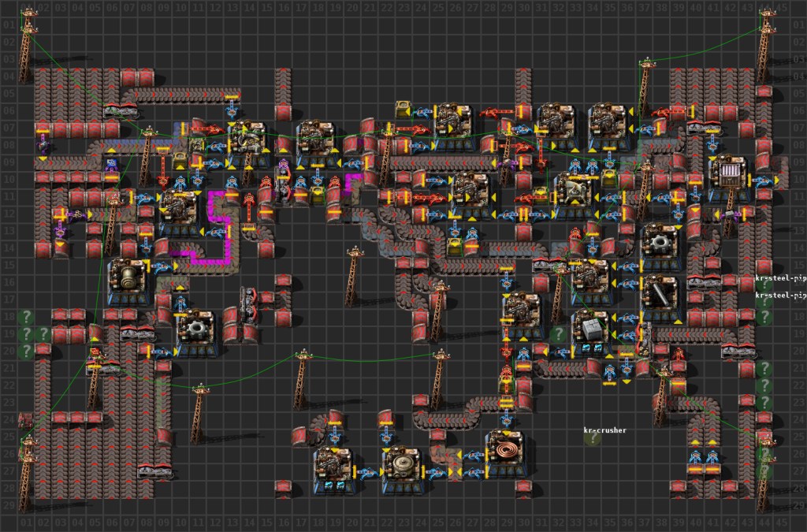Image resolution: width=807 pixels, height=532 pixels.
Task: Select the question-mark placeholder under kr-crusher
Action: 593,438
